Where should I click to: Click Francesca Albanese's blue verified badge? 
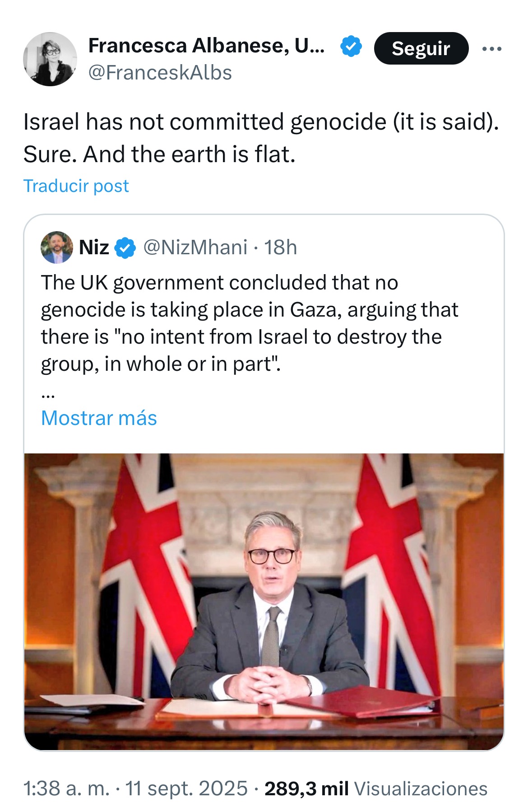tap(351, 46)
